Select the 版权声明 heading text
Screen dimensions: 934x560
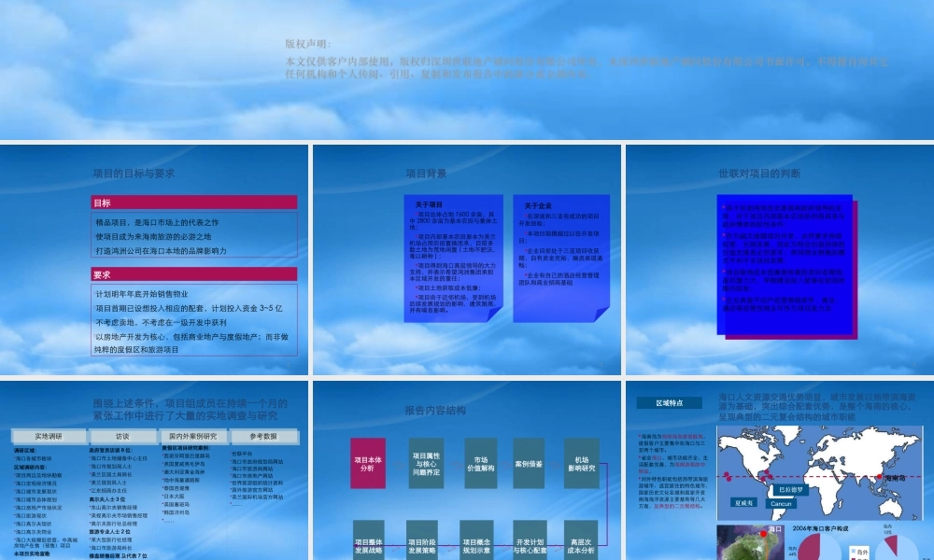[308, 44]
